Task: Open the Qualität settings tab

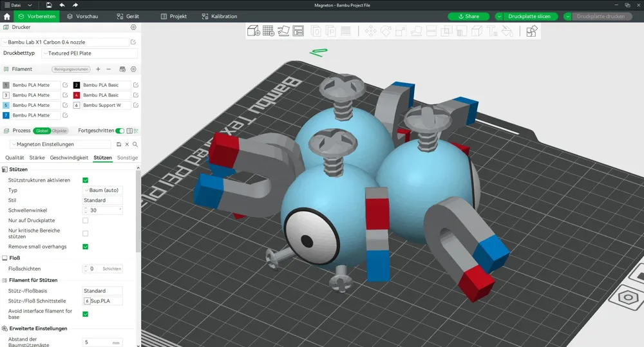Action: 14,158
